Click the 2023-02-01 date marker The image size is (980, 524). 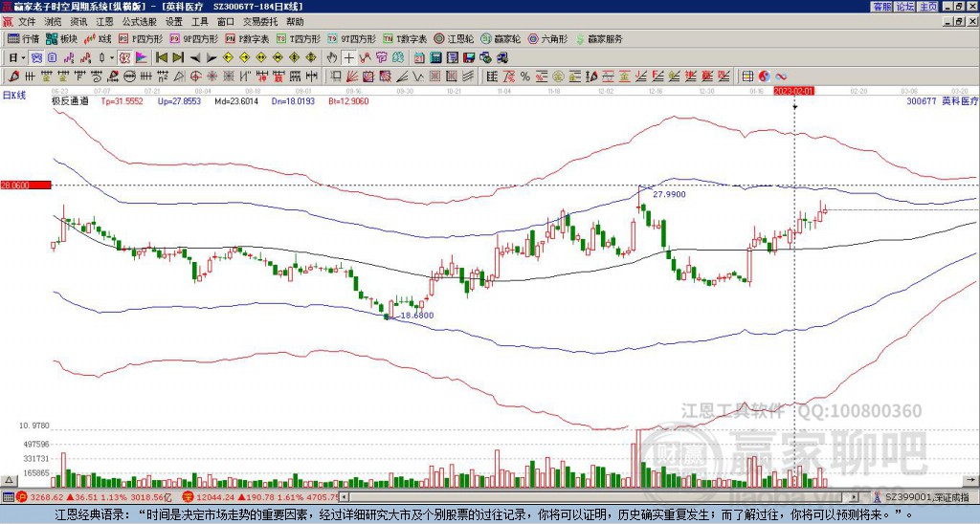(793, 91)
